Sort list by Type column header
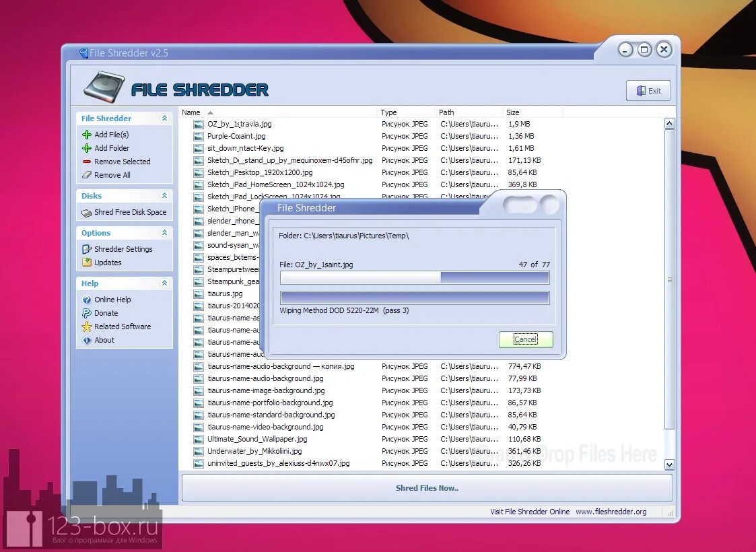 click(406, 112)
